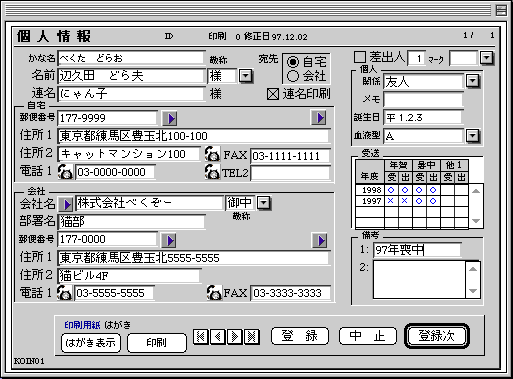Click the 誕生日 field showing 平 1.2.3
The image size is (513, 379).
pyautogui.click(x=423, y=117)
